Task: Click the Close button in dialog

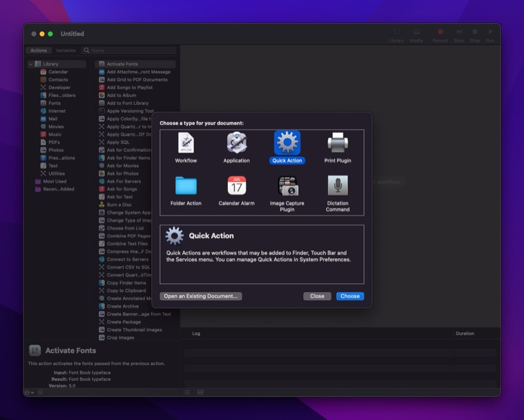Action: pyautogui.click(x=317, y=296)
